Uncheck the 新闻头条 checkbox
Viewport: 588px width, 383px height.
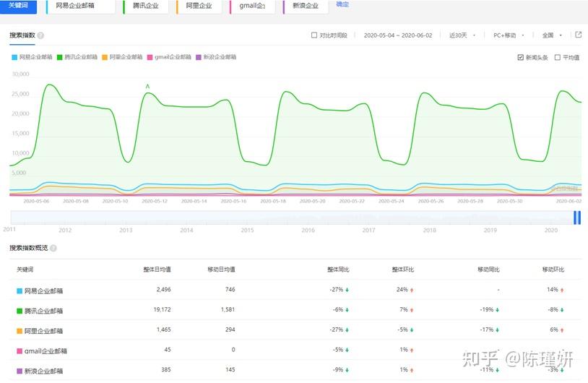click(x=520, y=57)
